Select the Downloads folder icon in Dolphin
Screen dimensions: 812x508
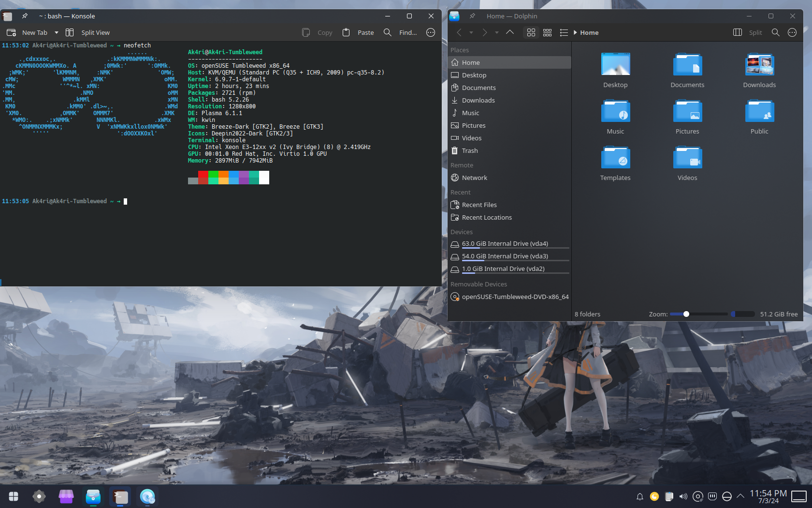pos(759,64)
